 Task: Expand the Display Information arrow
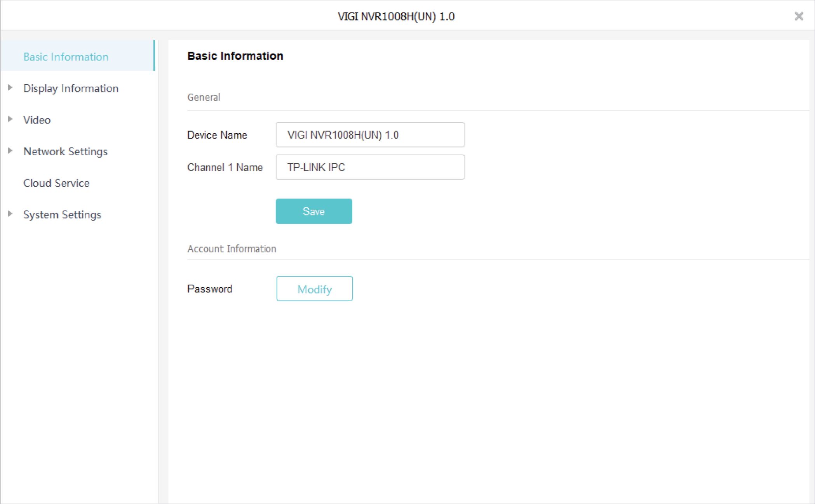point(10,88)
